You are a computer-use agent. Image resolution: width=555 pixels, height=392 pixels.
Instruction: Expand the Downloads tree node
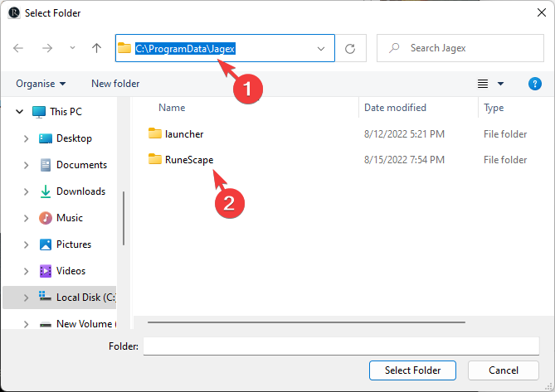(27, 191)
